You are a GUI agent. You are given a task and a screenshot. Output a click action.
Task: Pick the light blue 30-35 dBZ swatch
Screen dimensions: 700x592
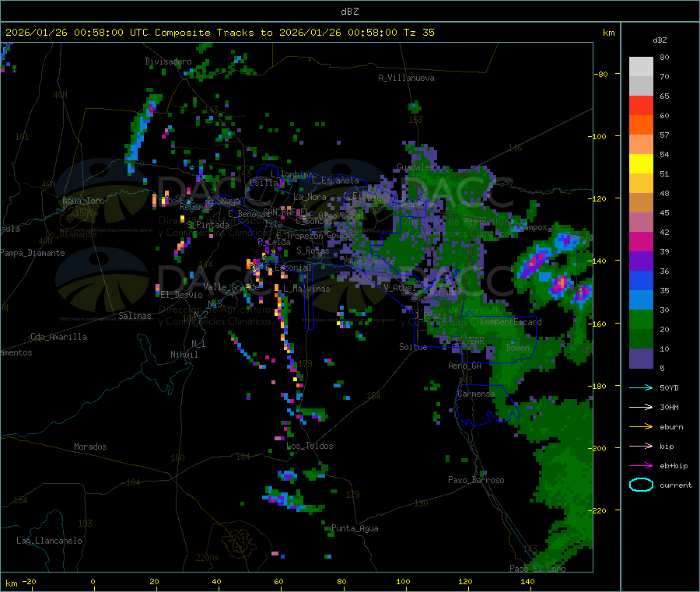(641, 300)
